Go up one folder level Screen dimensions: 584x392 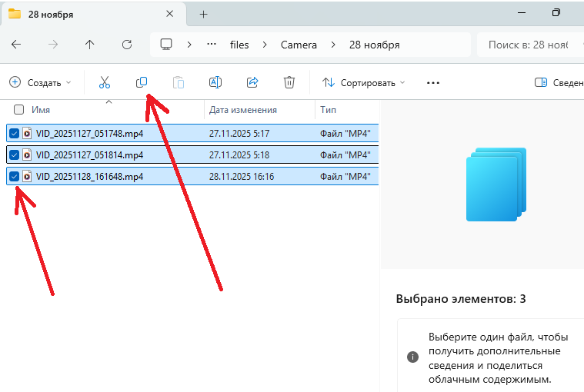(x=89, y=45)
